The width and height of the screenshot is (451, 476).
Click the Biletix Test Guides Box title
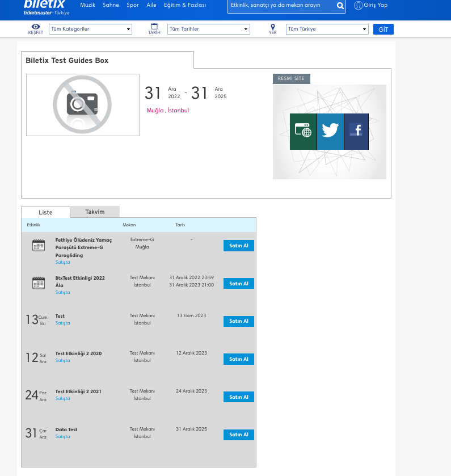pyautogui.click(x=67, y=60)
